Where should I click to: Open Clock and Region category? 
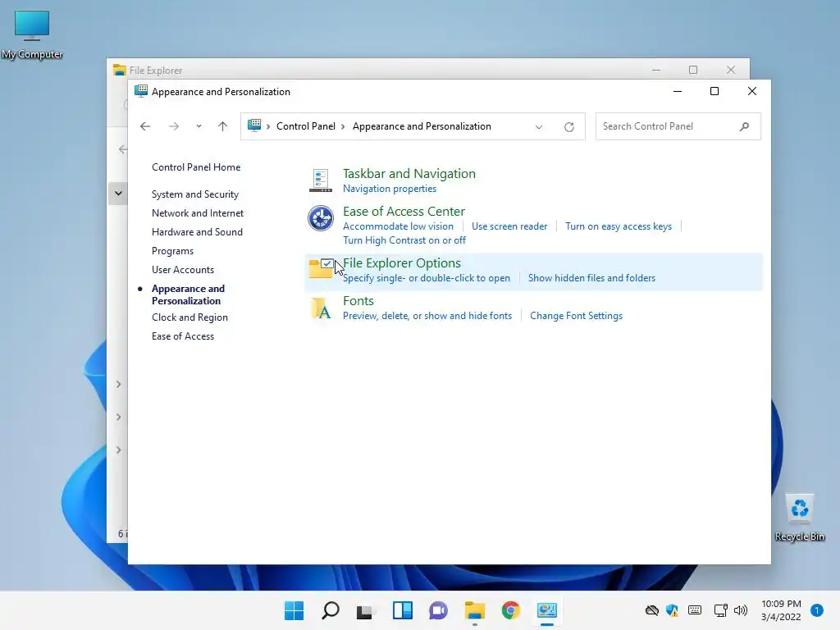pyautogui.click(x=189, y=317)
